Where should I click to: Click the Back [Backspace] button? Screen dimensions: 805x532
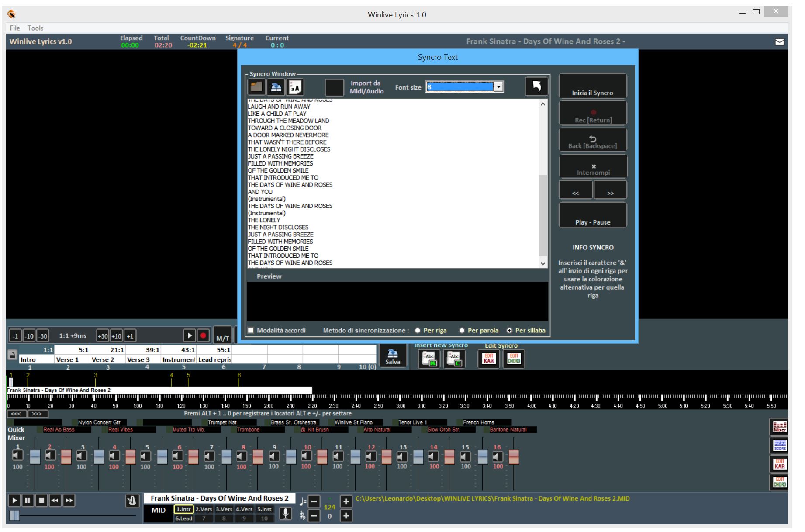tap(593, 140)
